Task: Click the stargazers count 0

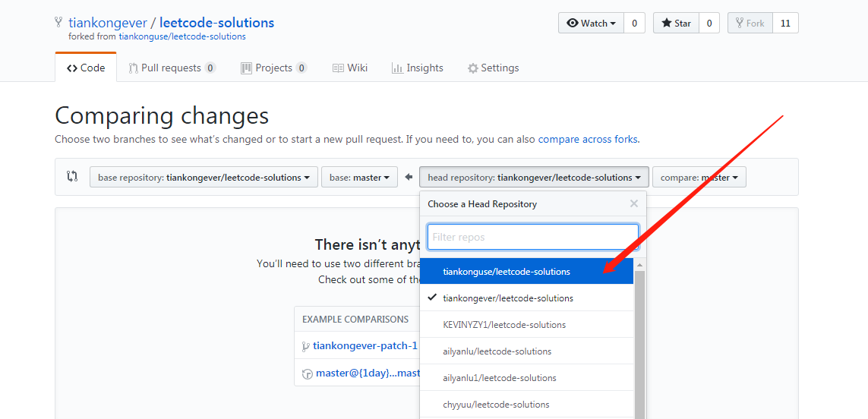Action: [709, 24]
